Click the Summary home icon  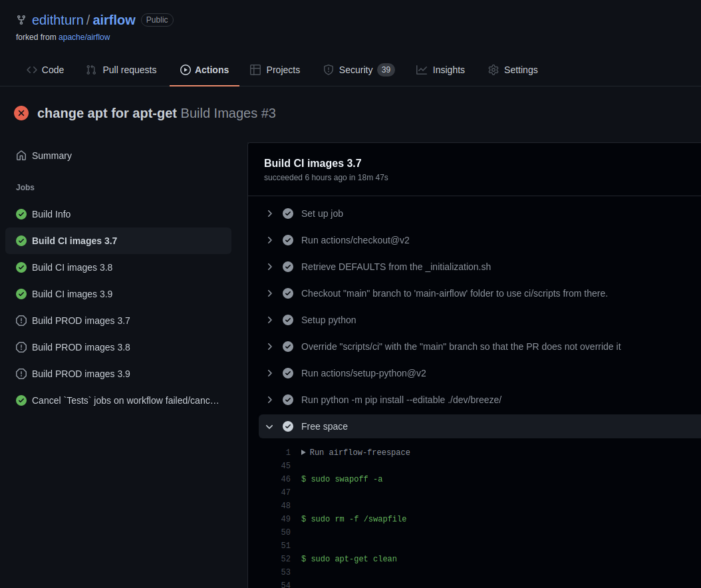click(21, 156)
